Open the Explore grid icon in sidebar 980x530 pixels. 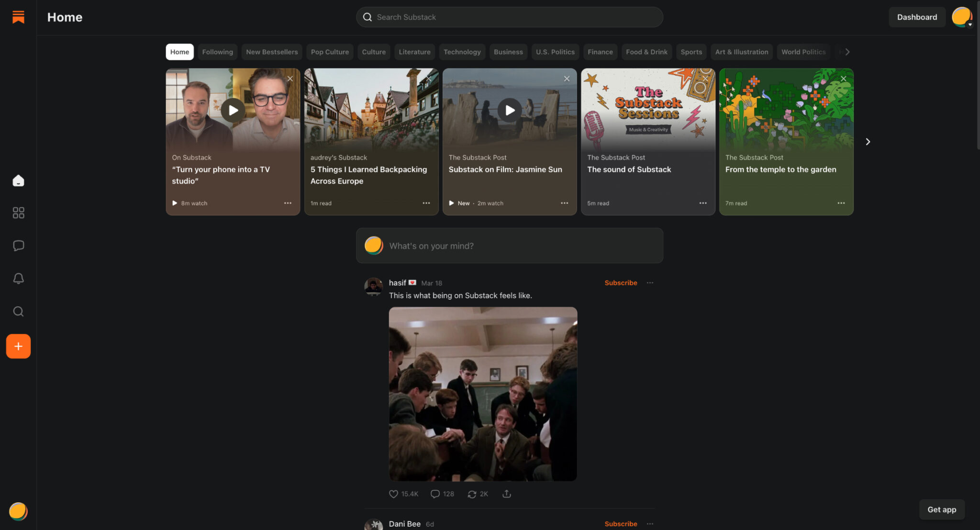(18, 213)
